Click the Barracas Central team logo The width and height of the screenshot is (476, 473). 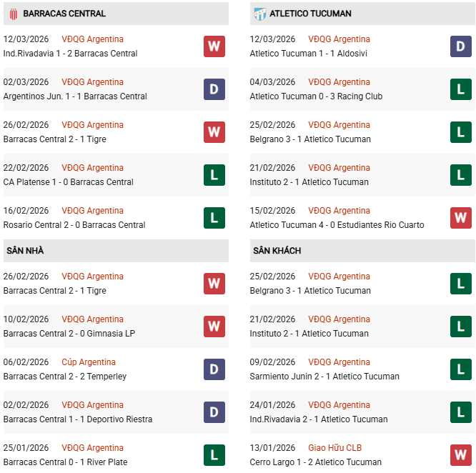click(12, 14)
